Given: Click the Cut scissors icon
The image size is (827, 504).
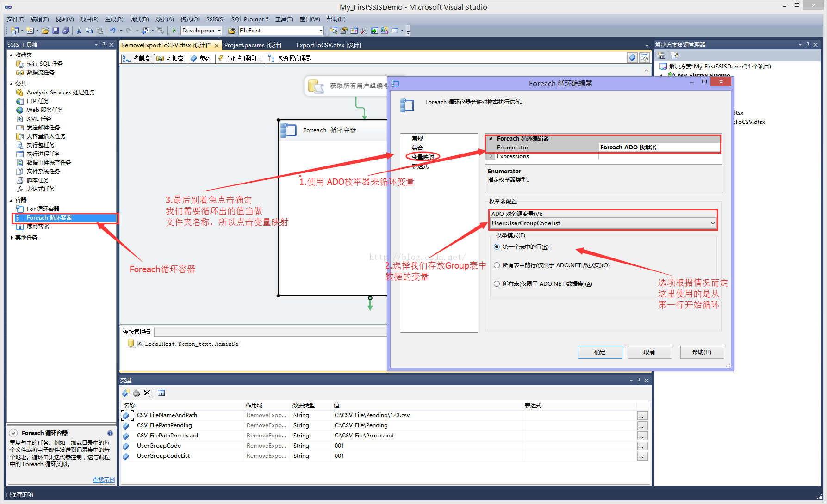Looking at the screenshot, I should coord(79,31).
